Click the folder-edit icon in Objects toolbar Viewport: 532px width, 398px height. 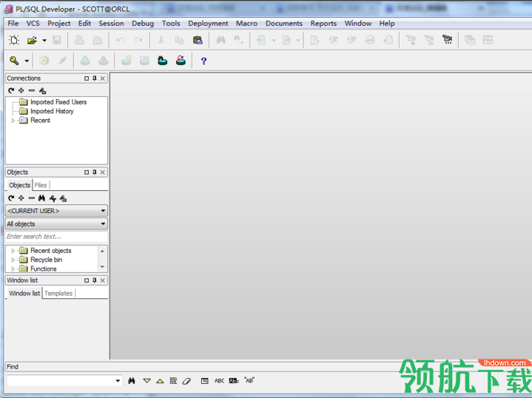63,198
